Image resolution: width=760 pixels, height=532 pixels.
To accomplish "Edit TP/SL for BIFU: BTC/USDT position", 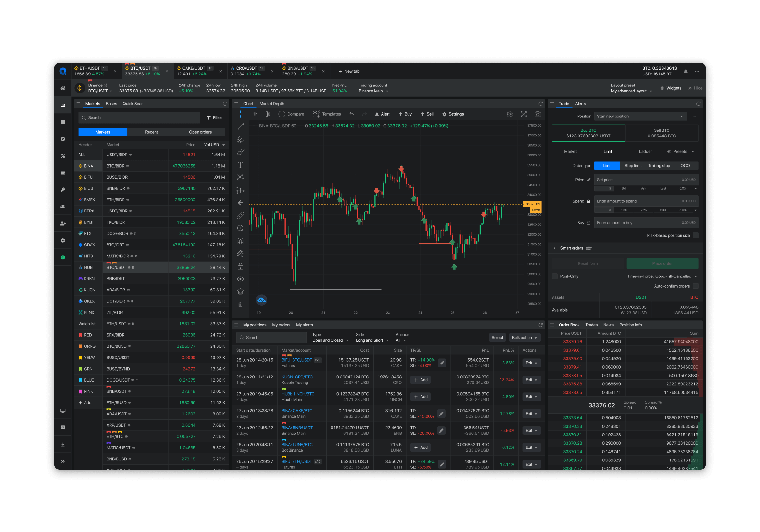I will coord(442,363).
